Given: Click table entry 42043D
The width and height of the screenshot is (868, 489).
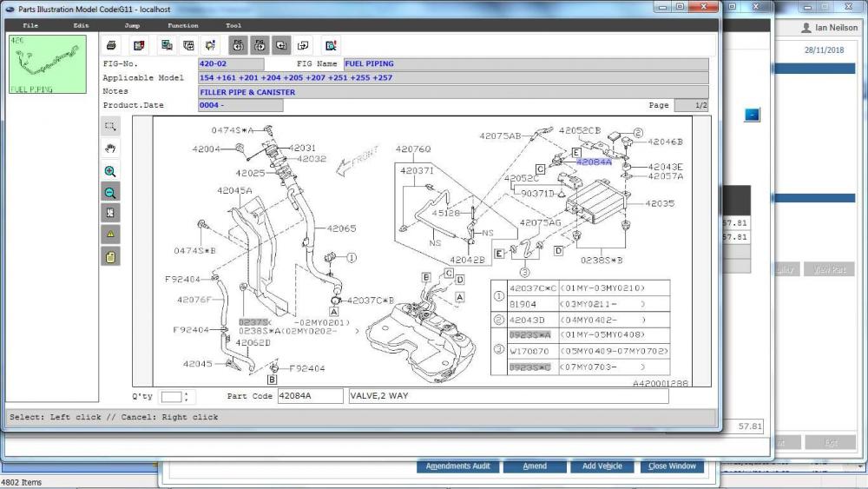Looking at the screenshot, I should [x=527, y=320].
